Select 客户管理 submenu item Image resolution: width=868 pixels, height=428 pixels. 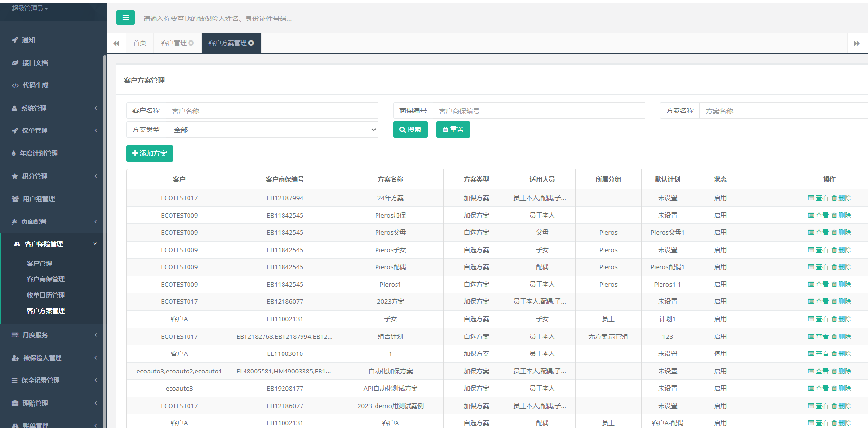click(x=39, y=263)
